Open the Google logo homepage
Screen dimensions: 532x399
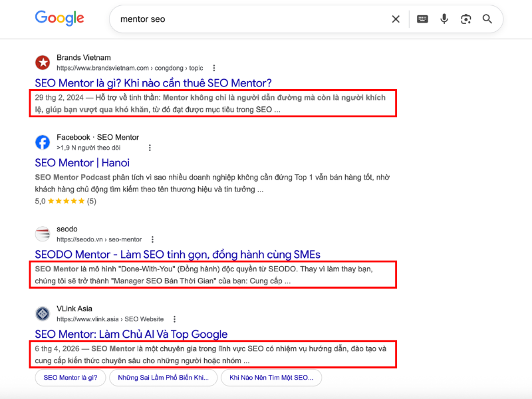(x=59, y=18)
